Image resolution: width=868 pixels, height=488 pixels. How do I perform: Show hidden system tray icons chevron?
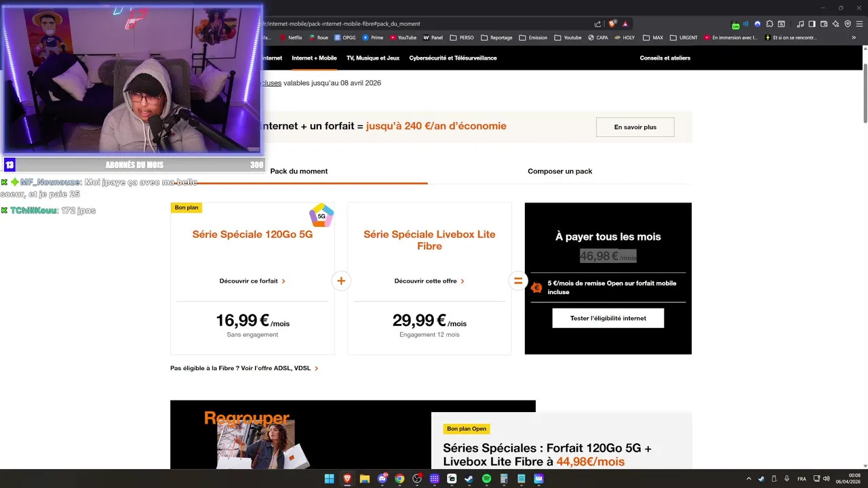[x=749, y=479]
